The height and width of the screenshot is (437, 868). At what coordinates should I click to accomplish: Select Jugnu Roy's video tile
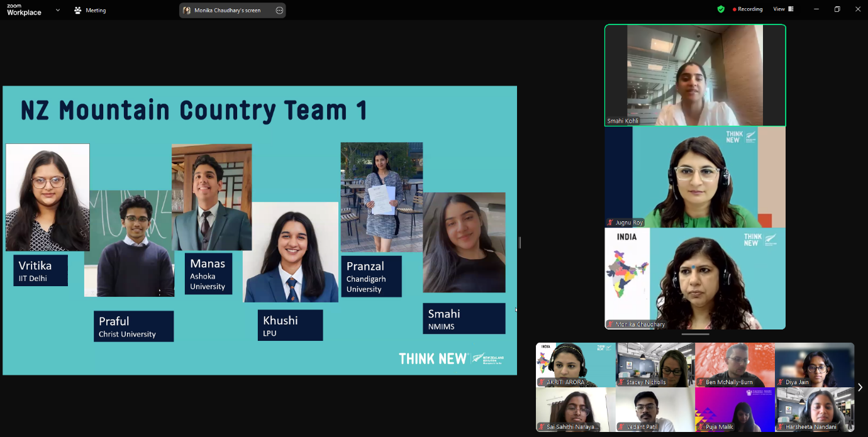pyautogui.click(x=695, y=177)
